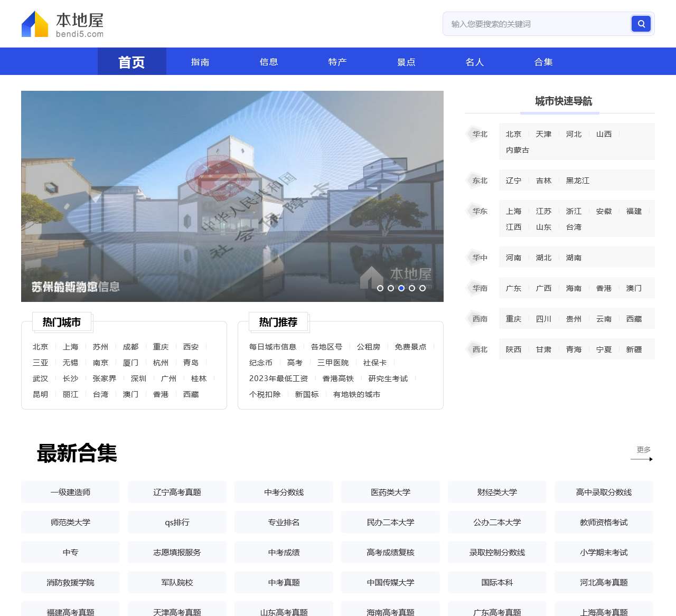Screen dimensions: 676x616
Task: Open the 辽宁高考真题 collection
Action: coord(177,492)
